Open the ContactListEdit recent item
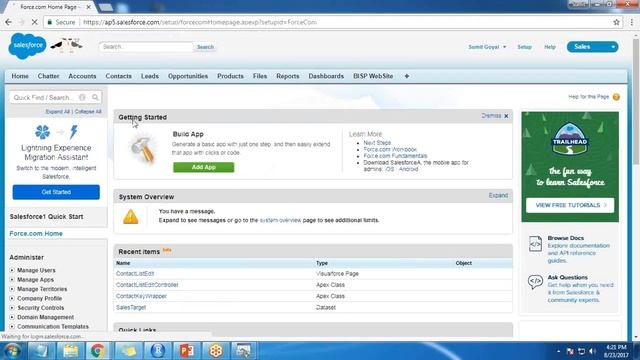640x360 pixels. pos(135,273)
